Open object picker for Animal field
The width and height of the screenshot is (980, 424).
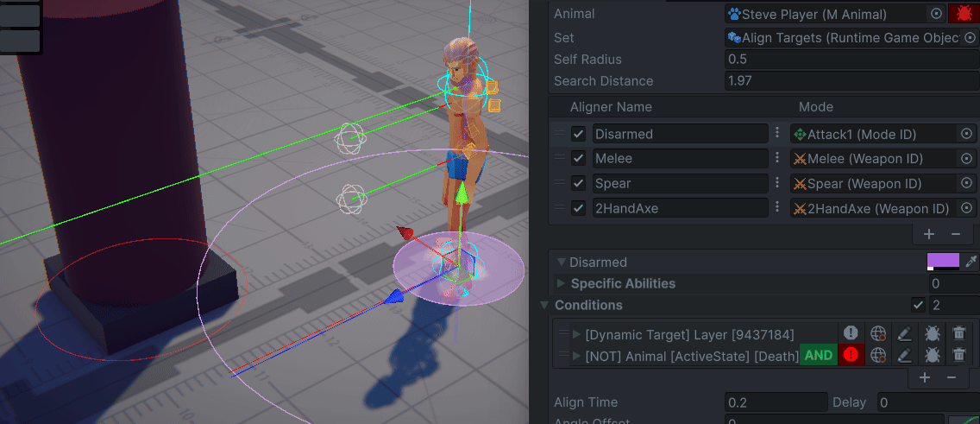click(936, 14)
